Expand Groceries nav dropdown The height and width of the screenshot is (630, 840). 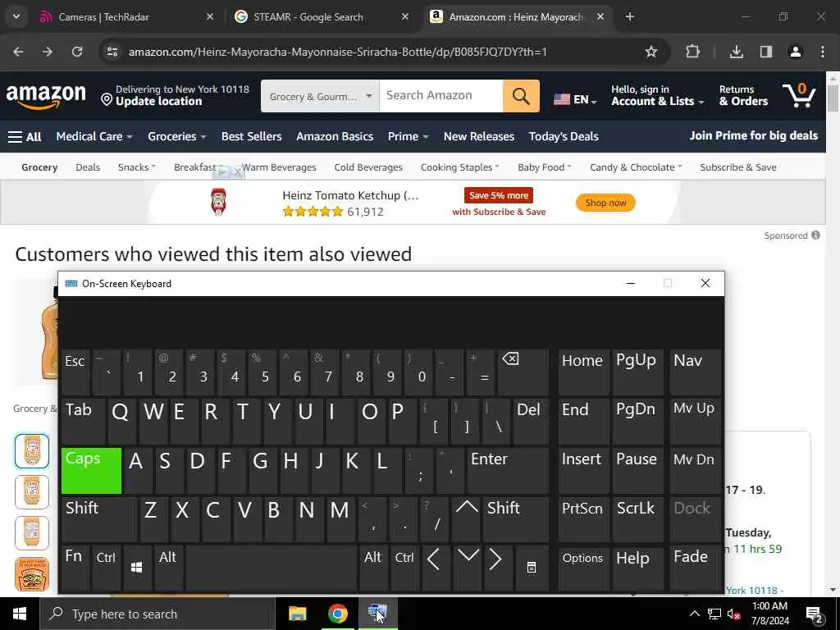(x=177, y=137)
